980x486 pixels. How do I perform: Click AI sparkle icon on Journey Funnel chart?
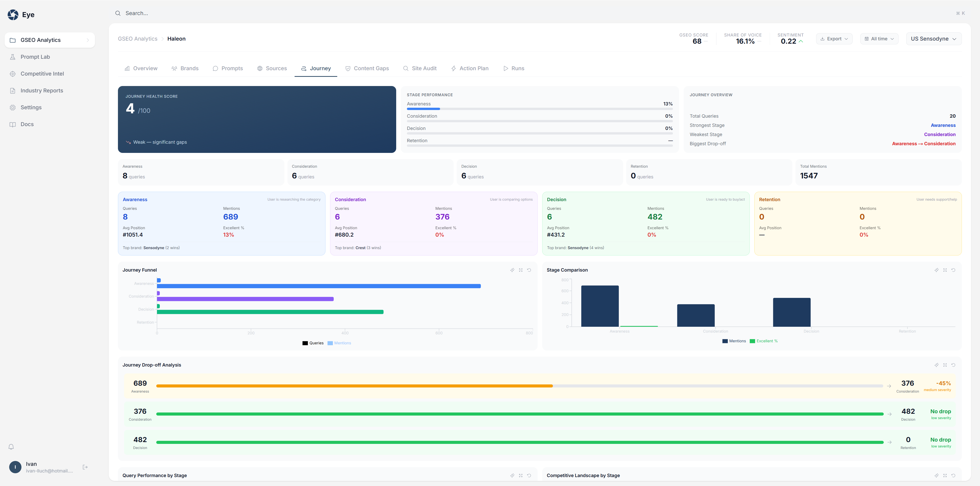click(512, 270)
